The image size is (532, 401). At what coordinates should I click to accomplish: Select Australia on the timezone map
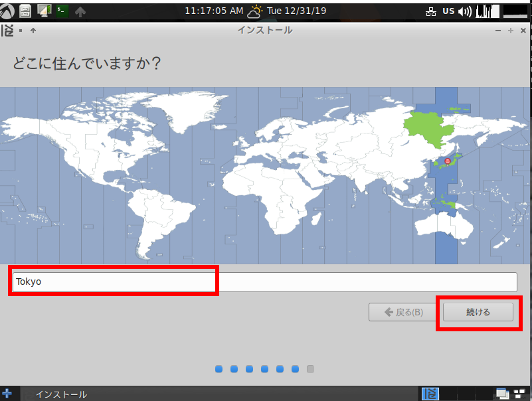coord(443,226)
